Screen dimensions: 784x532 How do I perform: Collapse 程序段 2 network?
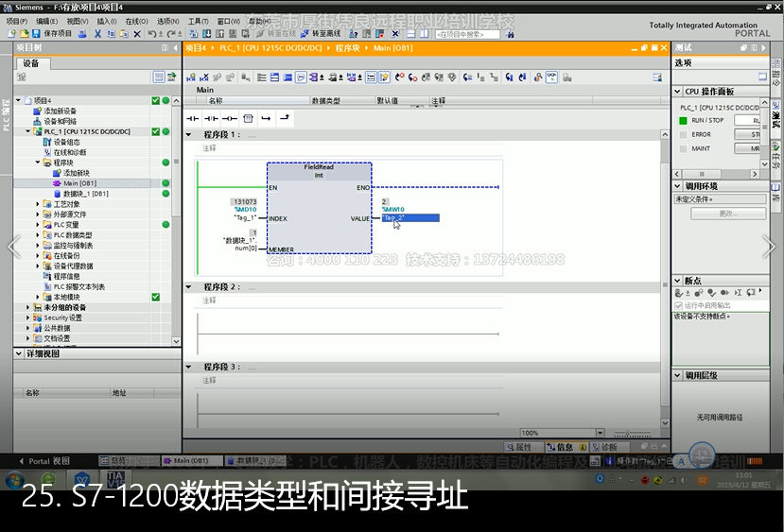(189, 286)
